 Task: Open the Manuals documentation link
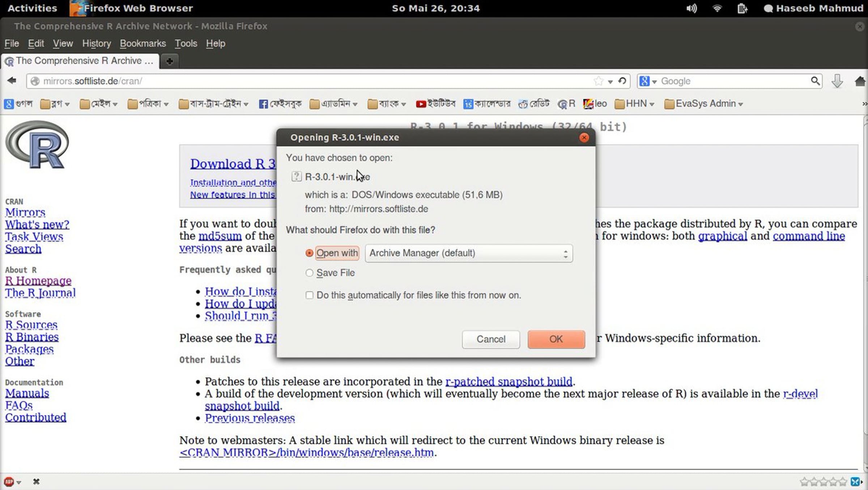(27, 393)
